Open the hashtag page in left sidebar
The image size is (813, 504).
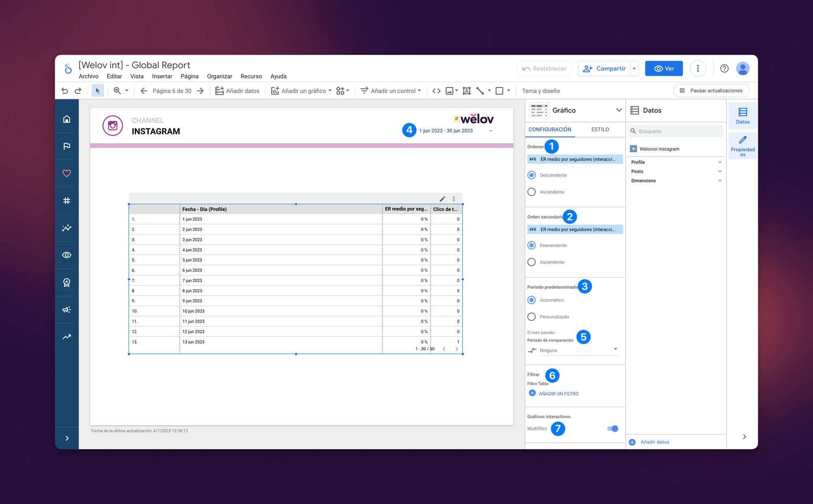(67, 201)
